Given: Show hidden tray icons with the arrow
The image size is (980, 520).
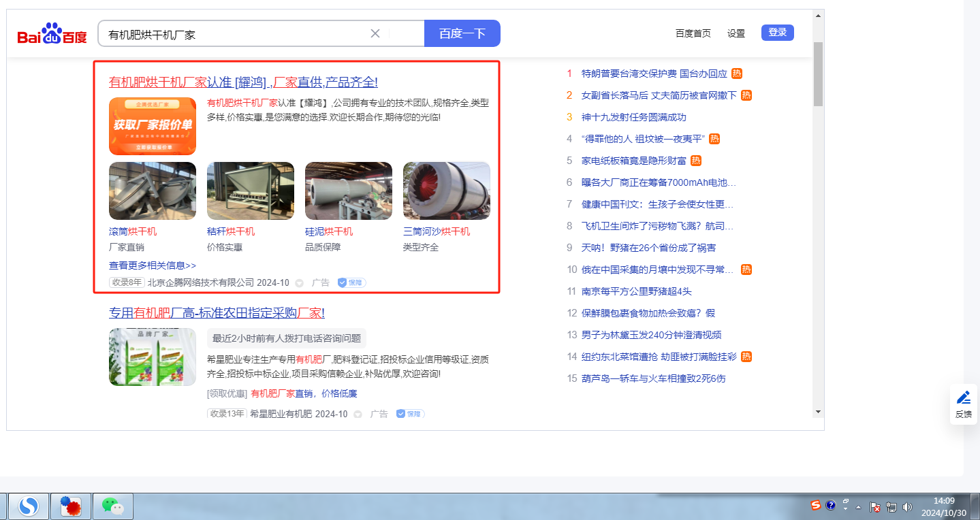Looking at the screenshot, I should [859, 507].
